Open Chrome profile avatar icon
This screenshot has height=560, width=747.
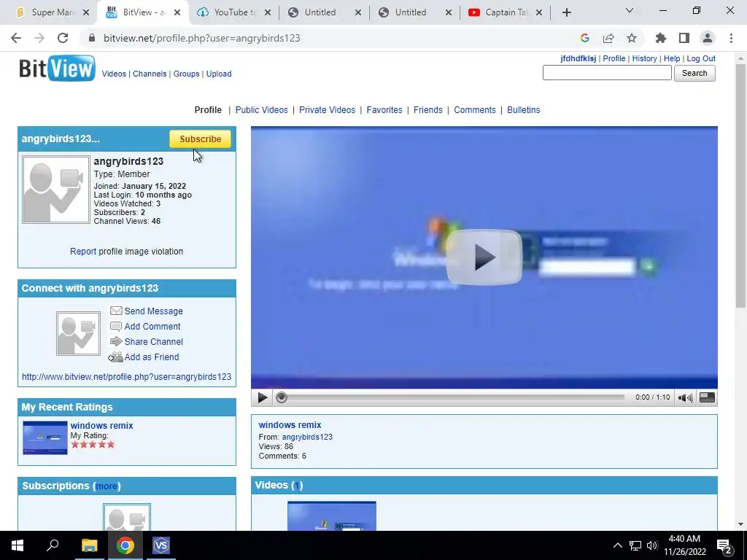pos(708,38)
